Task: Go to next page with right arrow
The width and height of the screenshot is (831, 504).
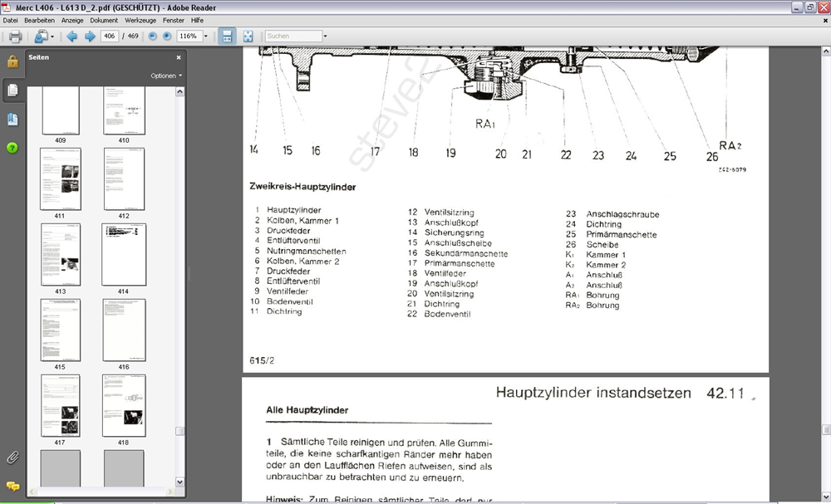Action: 90,37
